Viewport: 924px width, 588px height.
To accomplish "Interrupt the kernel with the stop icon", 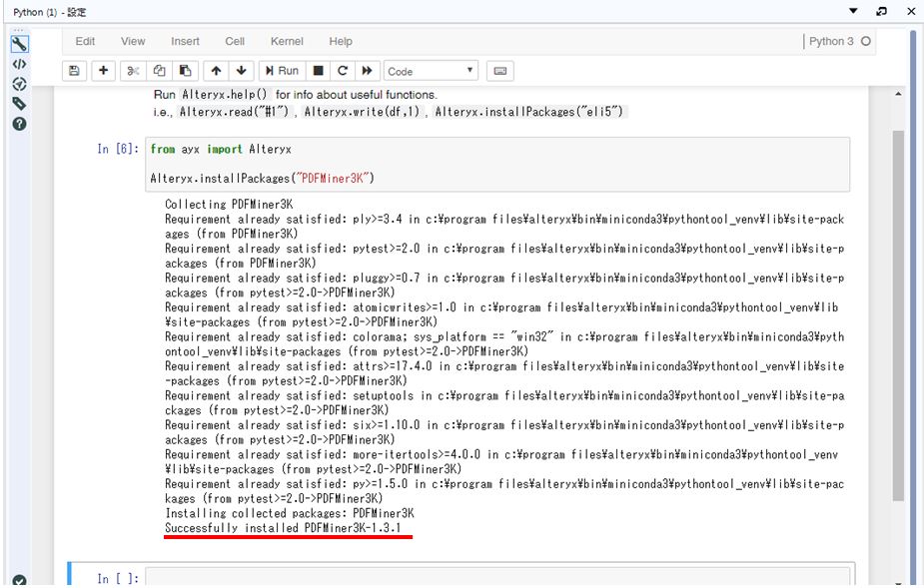I will click(x=319, y=71).
